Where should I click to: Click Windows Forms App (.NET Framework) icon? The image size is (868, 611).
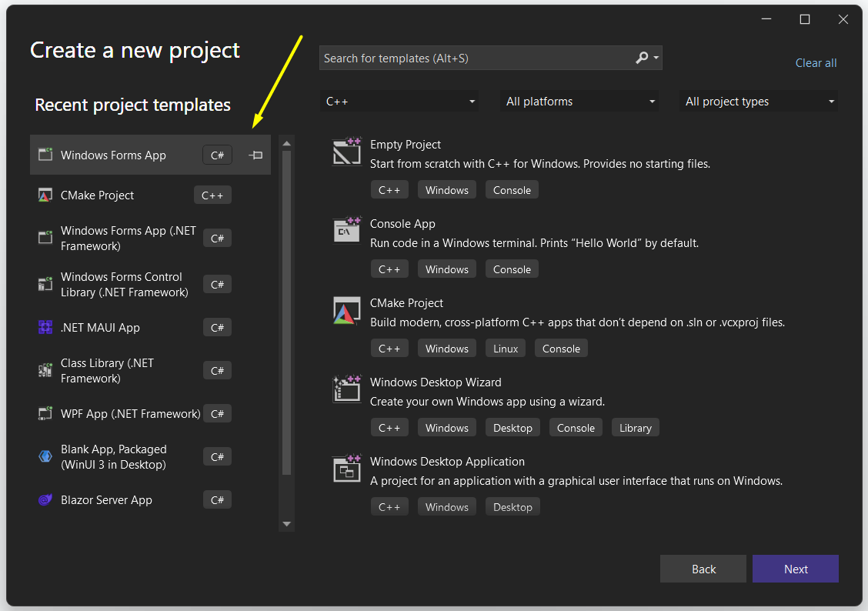pyautogui.click(x=45, y=238)
